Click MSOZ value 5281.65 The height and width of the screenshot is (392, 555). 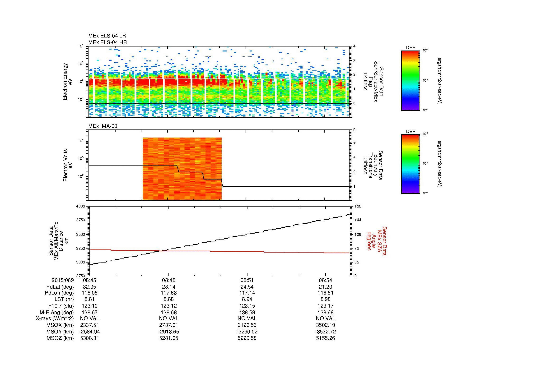[168, 338]
